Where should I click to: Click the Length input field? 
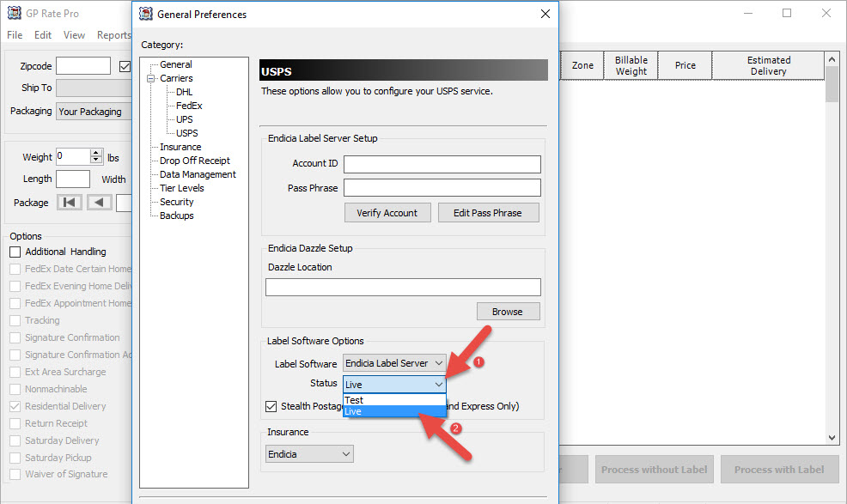click(x=73, y=179)
